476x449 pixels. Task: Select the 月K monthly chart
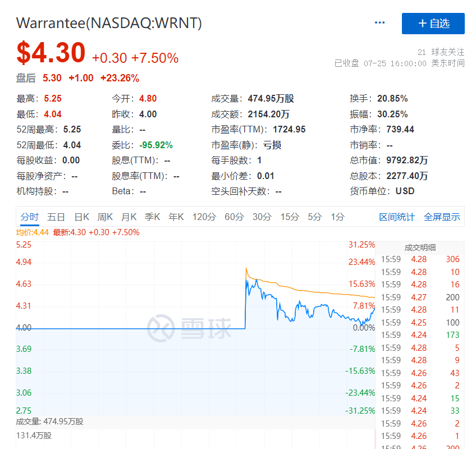[x=129, y=217]
